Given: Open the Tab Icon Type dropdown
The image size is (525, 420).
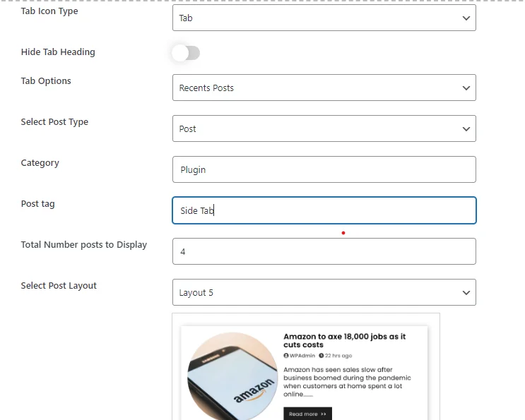Looking at the screenshot, I should point(324,18).
